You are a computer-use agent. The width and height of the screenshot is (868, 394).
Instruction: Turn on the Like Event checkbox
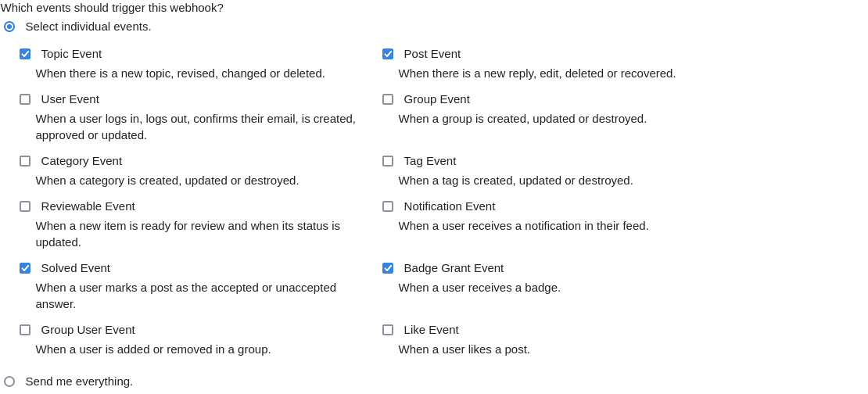pyautogui.click(x=388, y=330)
